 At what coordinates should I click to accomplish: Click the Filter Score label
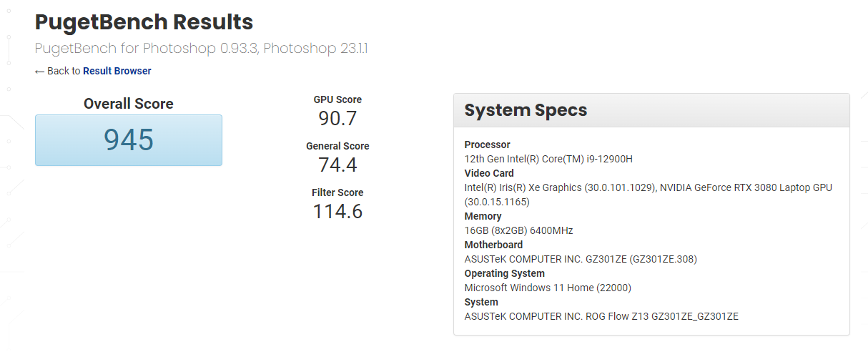337,192
